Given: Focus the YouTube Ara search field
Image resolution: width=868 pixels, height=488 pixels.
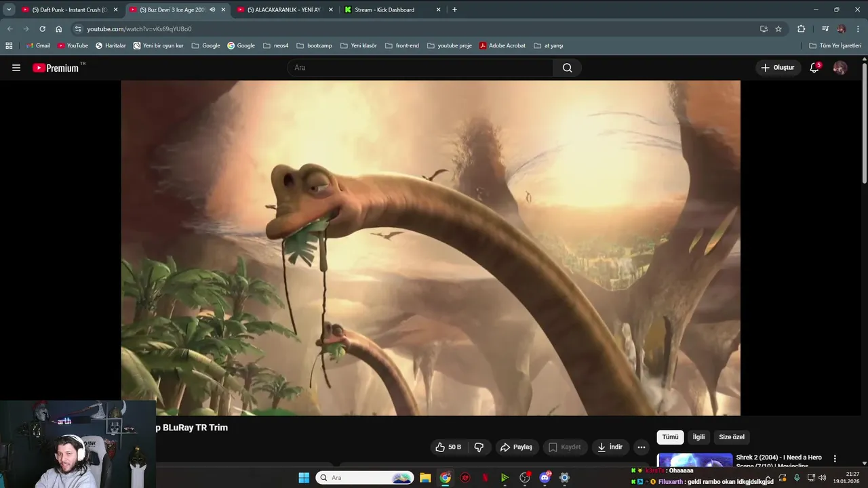Looking at the screenshot, I should tap(420, 68).
